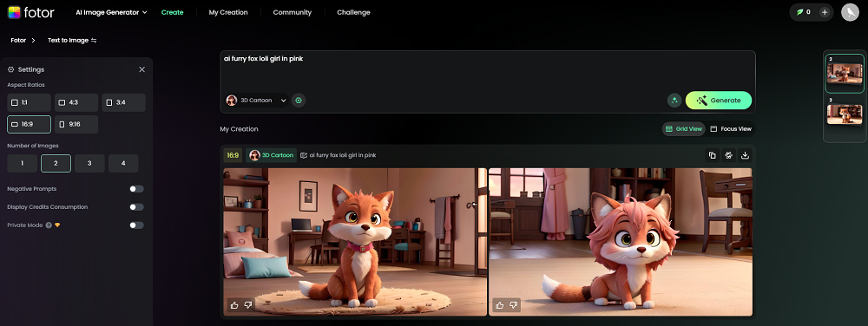Click the 16:9 tag on the creation
868x326 pixels.
tap(233, 155)
